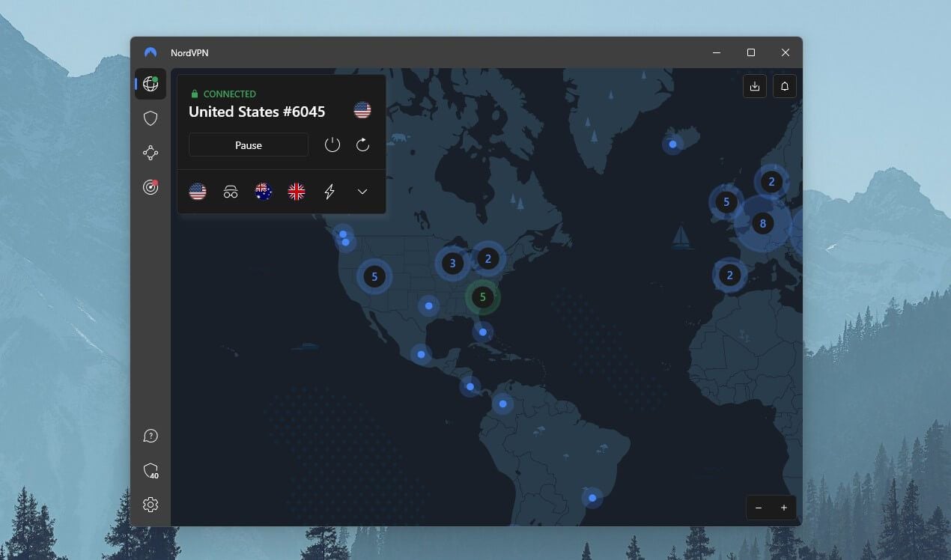Click the US flag beside server name
Screen dimensions: 951x560
[x=362, y=111]
